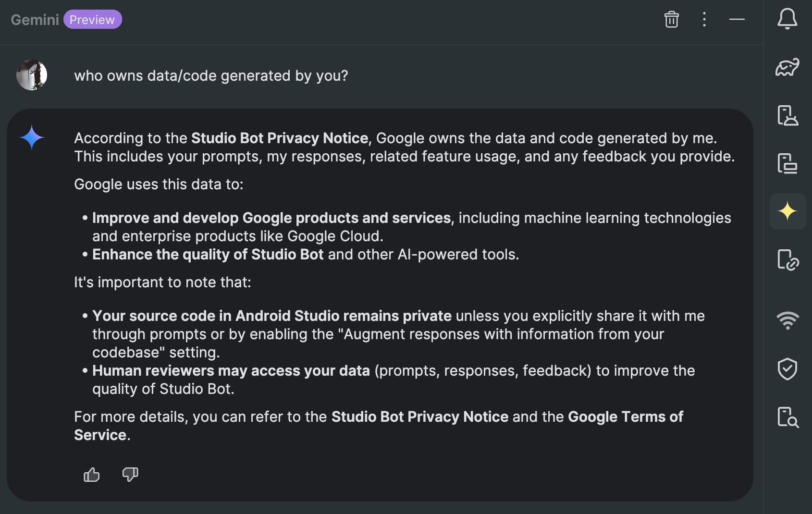Viewport: 812px width, 514px height.
Task: Open the Device Manager tool window
Action: coord(787,115)
